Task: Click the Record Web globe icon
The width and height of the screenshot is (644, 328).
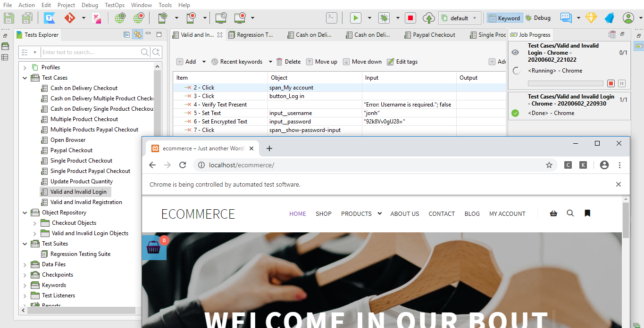Action: click(138, 18)
